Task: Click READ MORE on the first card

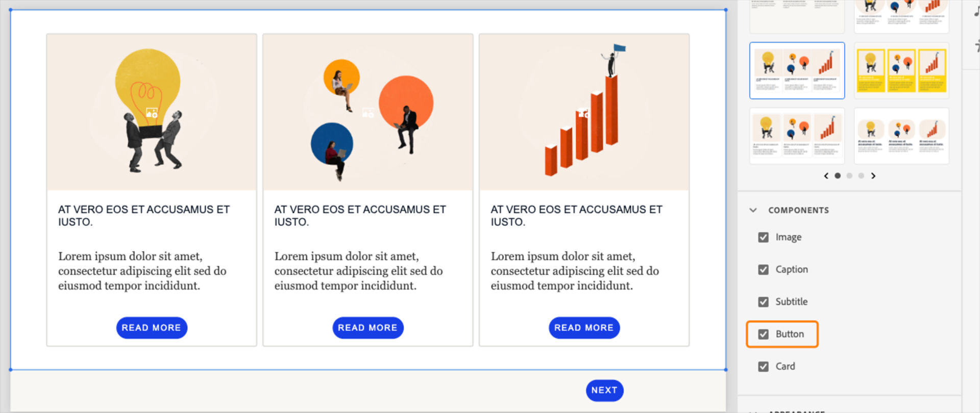Action: (152, 328)
